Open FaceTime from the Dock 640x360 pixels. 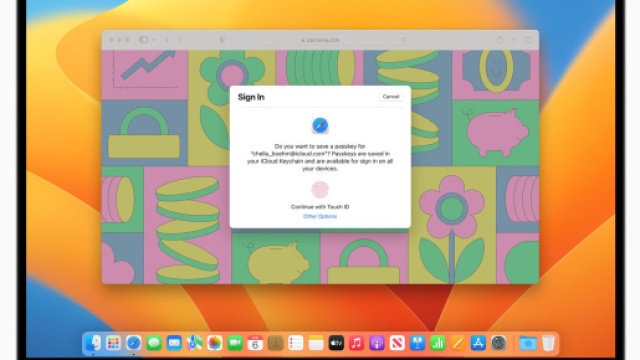pos(235,343)
